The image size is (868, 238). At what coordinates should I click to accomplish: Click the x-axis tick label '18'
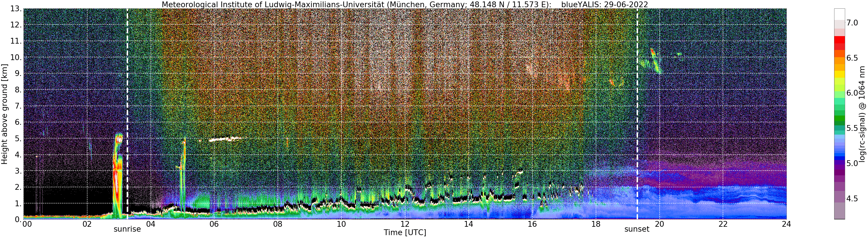[x=596, y=224]
